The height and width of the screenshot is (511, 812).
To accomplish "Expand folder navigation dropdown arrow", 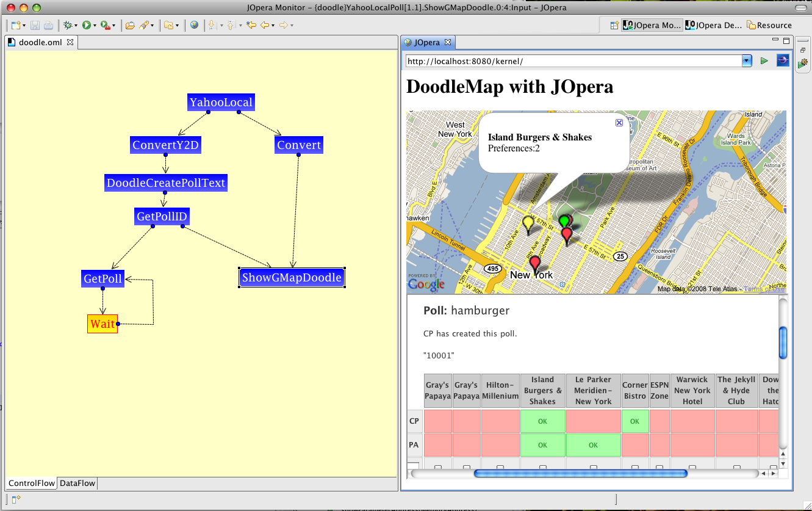I will pos(177,26).
